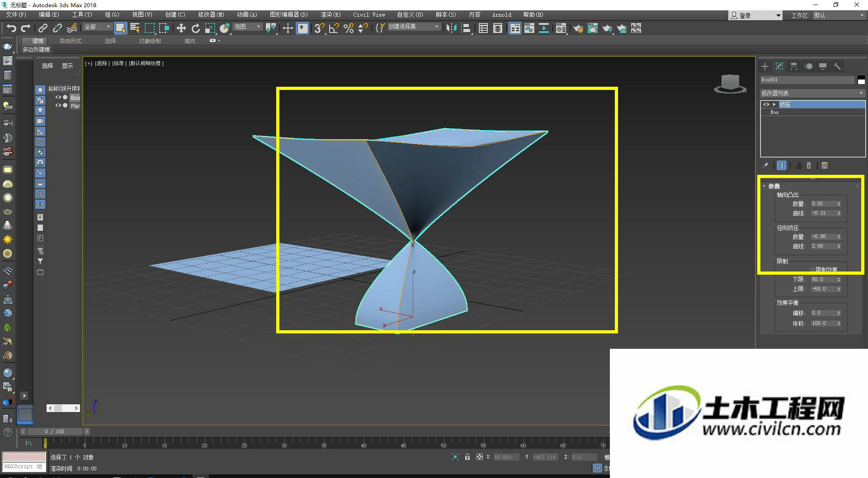Open Curve Editor from toolbar
The width and height of the screenshot is (868, 478).
[x=529, y=28]
